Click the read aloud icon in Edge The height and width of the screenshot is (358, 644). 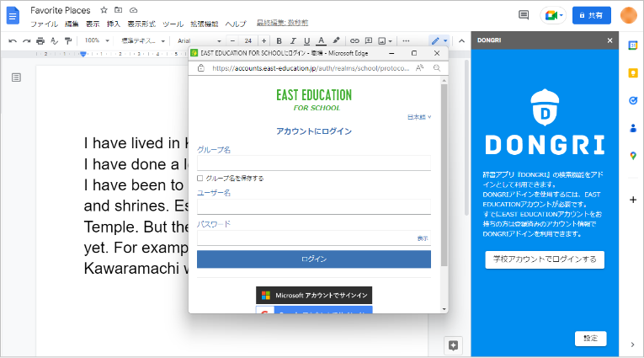click(x=419, y=68)
